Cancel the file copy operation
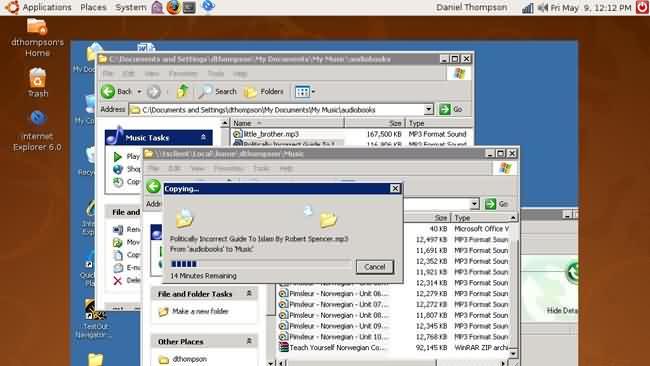This screenshot has height=366, width=650. [x=375, y=267]
